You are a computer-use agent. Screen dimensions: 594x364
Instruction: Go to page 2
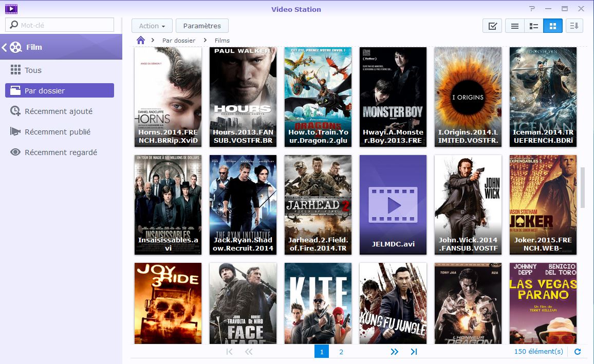click(x=341, y=352)
